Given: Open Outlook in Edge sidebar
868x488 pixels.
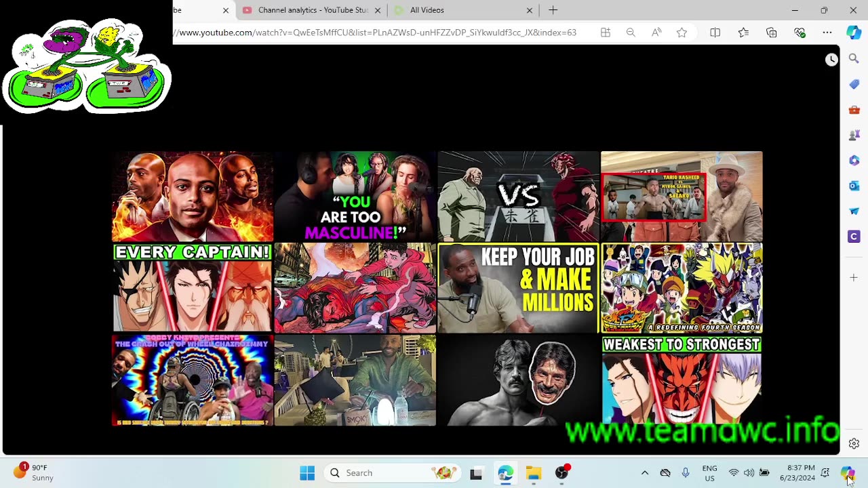Looking at the screenshot, I should (x=854, y=186).
